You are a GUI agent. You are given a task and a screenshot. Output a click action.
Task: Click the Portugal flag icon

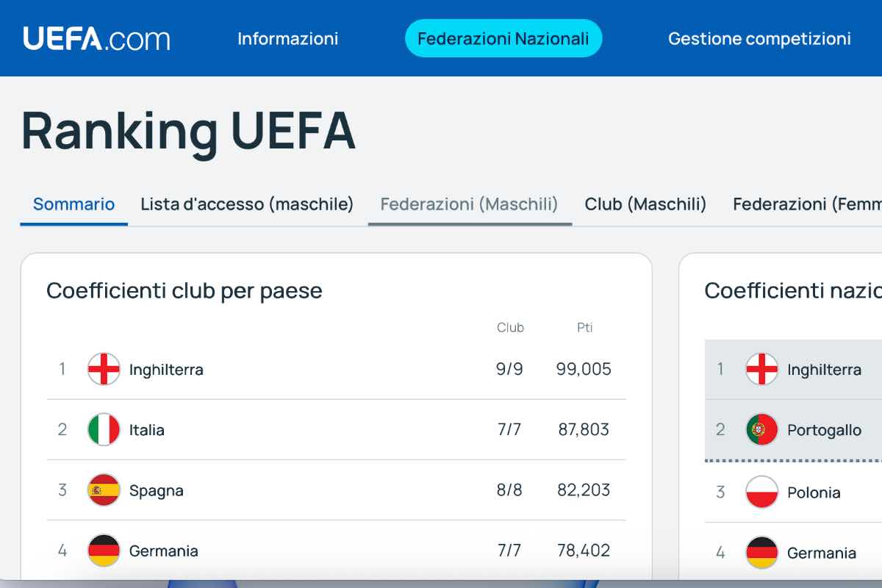click(x=761, y=430)
